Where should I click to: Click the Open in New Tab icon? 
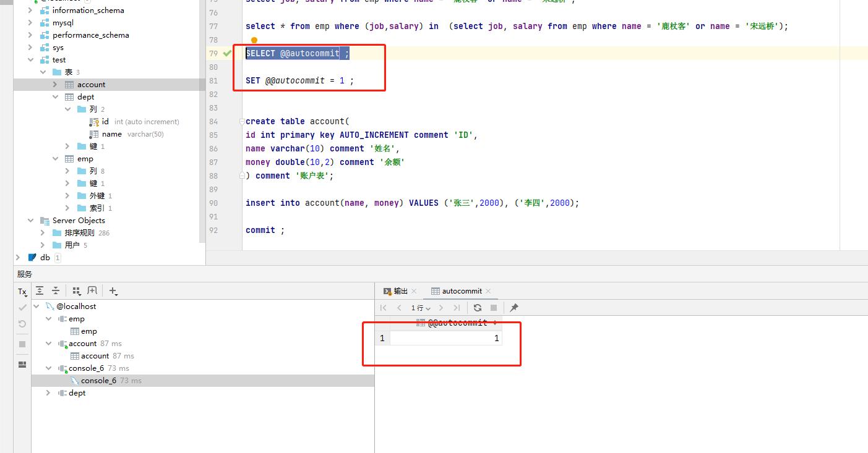click(x=92, y=290)
